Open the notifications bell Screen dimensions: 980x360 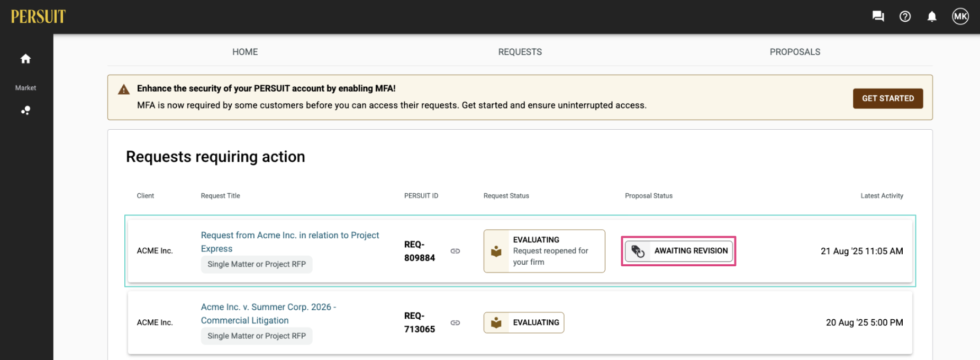click(x=932, y=16)
